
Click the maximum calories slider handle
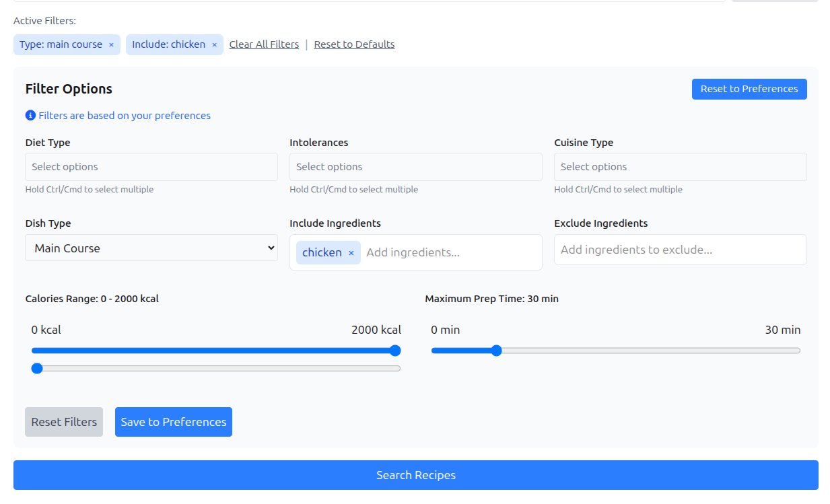tap(395, 351)
